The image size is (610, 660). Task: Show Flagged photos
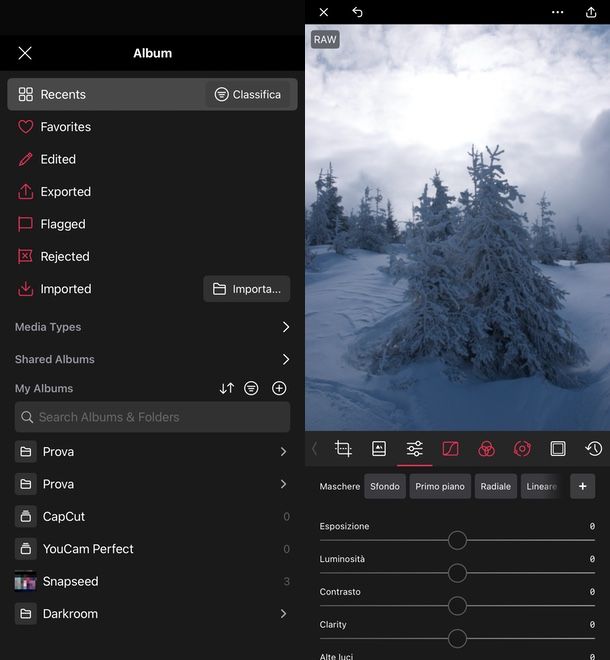152,224
